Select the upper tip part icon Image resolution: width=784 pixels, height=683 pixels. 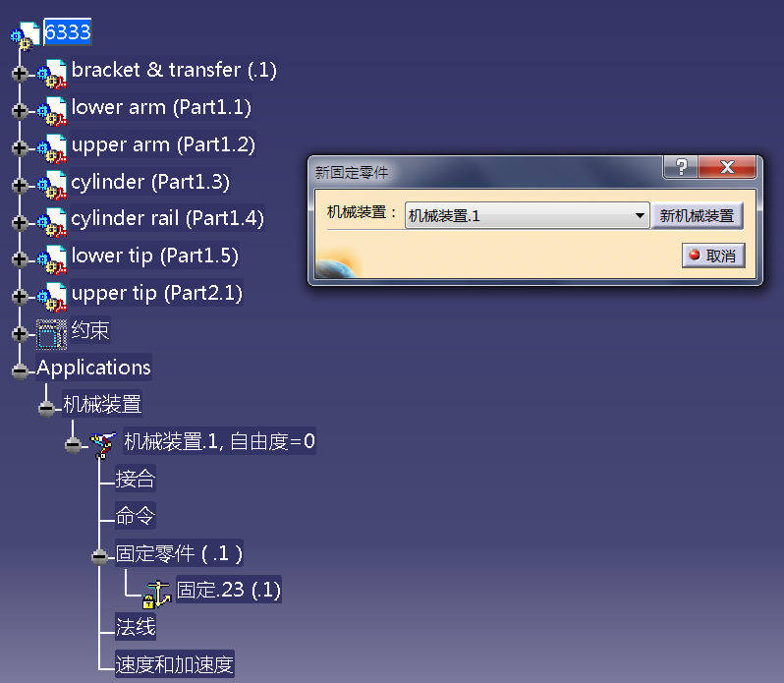[x=52, y=297]
